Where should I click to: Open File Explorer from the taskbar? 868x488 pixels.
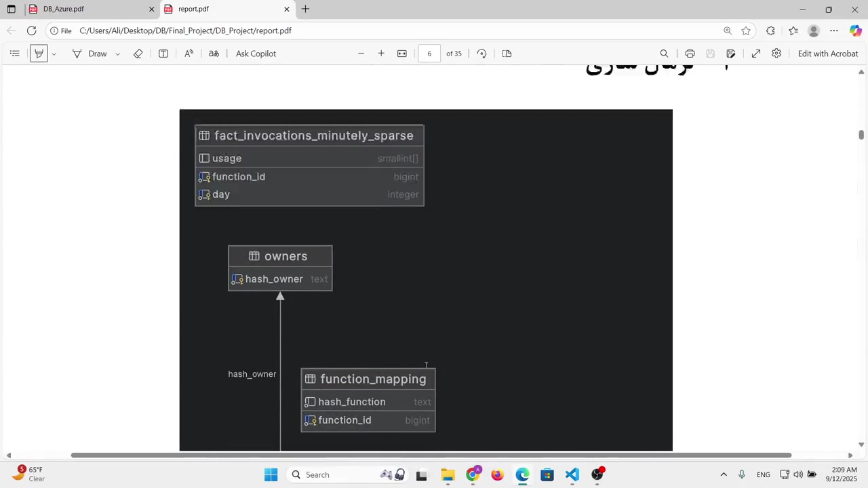[x=448, y=474]
